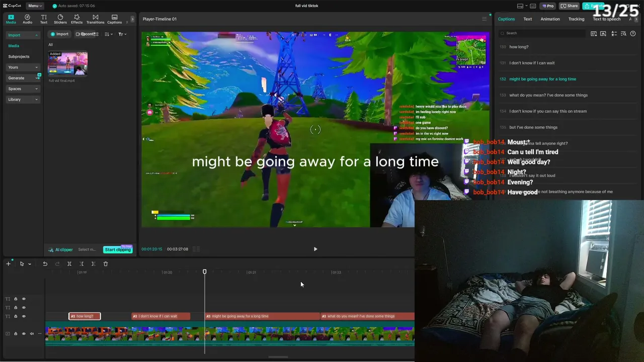Switch to the Text to speech tab
This screenshot has height=362, width=644.
607,19
